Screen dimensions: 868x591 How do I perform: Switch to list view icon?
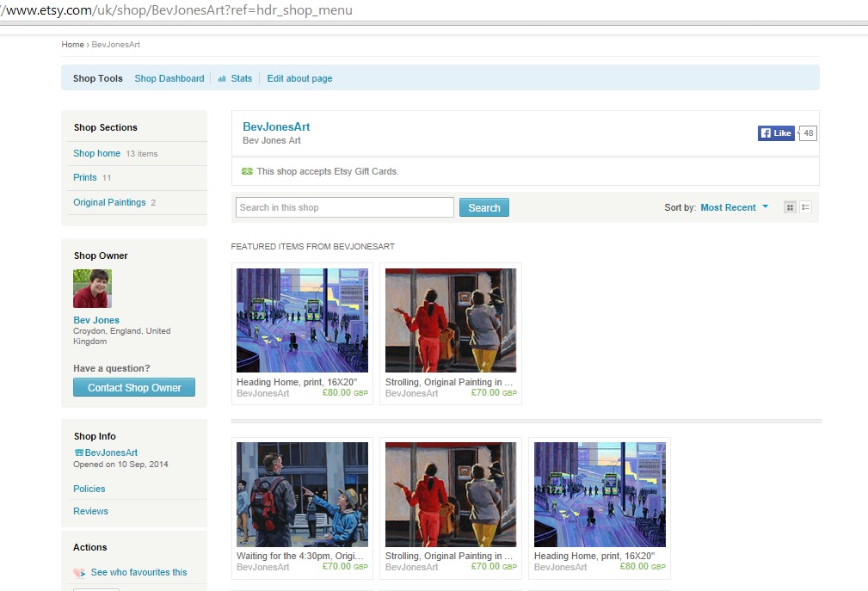[805, 207]
